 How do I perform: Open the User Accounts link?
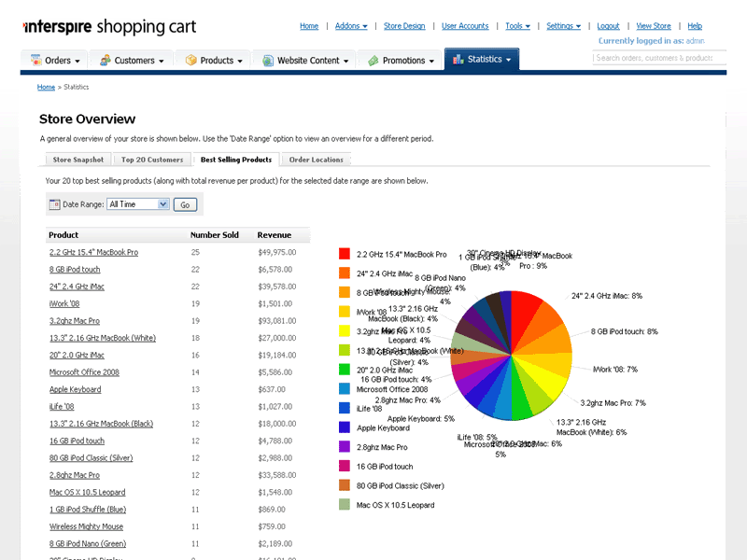[x=465, y=26]
